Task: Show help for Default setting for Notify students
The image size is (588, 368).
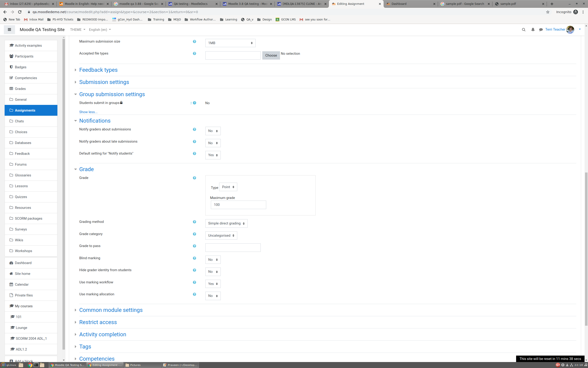Action: (194, 154)
